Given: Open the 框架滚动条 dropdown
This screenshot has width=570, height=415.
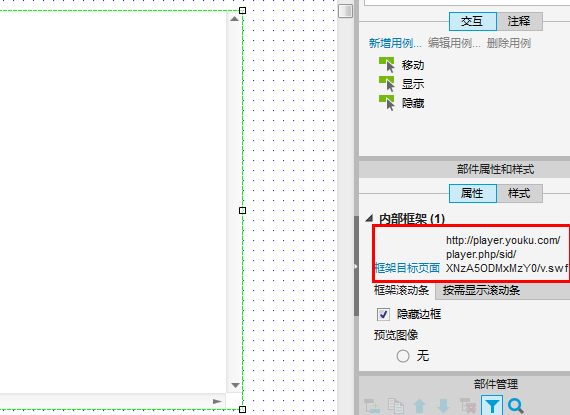Looking at the screenshot, I should [502, 290].
